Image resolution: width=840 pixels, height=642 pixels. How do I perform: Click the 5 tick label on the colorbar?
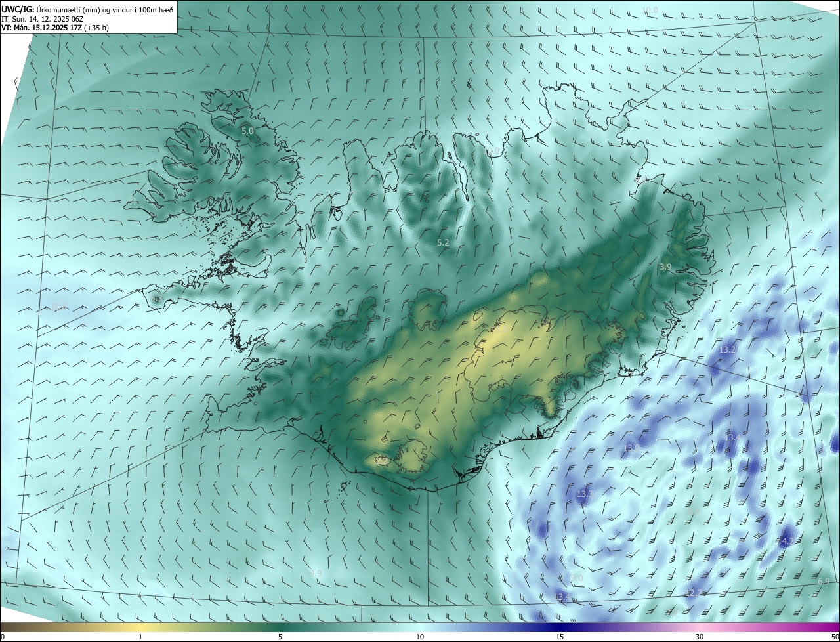pyautogui.click(x=280, y=637)
